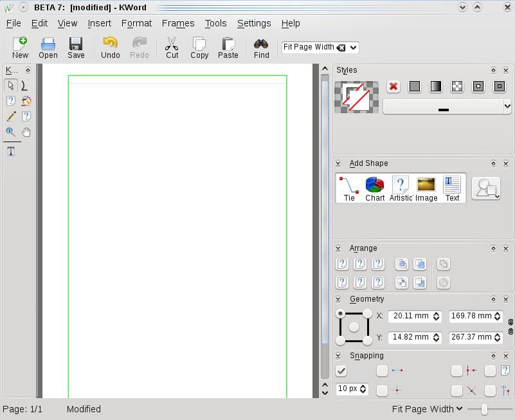Adjust the zoom slider in status bar
Viewport: 515px width, 420px height.
(x=485, y=409)
